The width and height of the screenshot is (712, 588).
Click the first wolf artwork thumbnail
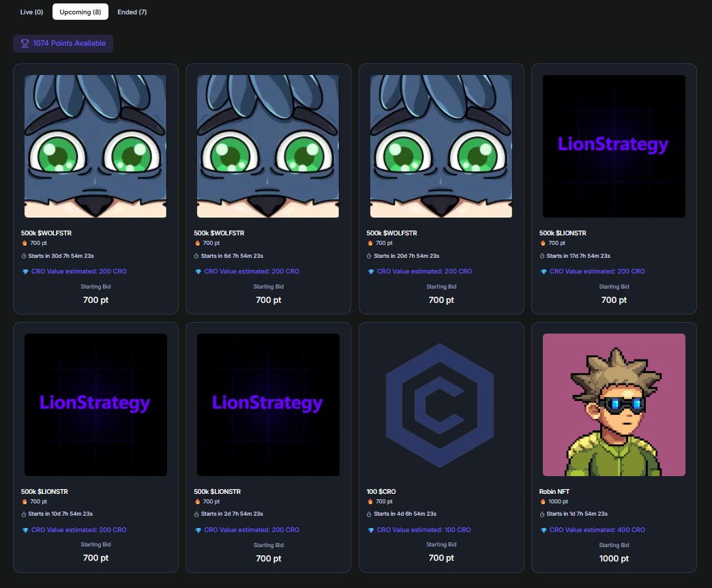click(x=95, y=145)
